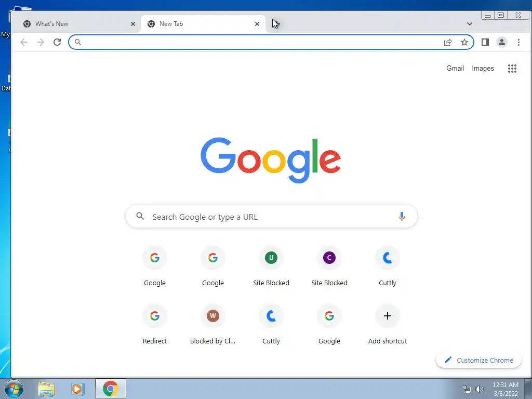
Task: Open the Images link
Action: pyautogui.click(x=483, y=68)
